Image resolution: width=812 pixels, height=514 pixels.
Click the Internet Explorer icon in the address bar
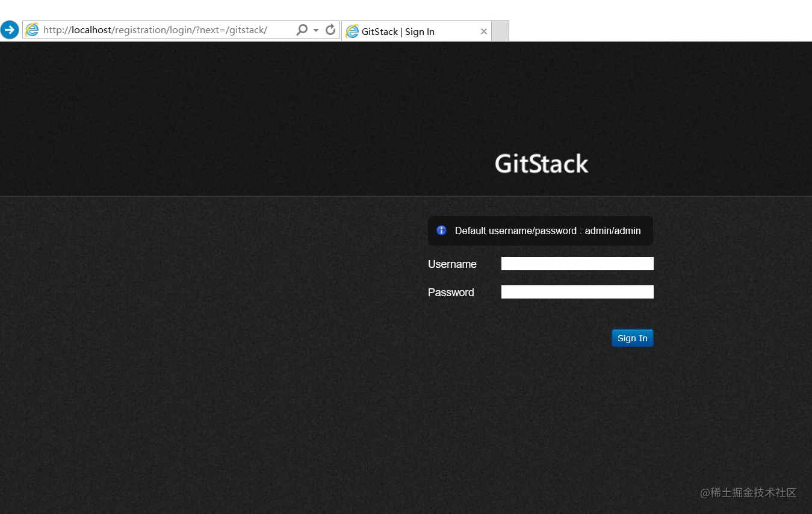click(32, 29)
